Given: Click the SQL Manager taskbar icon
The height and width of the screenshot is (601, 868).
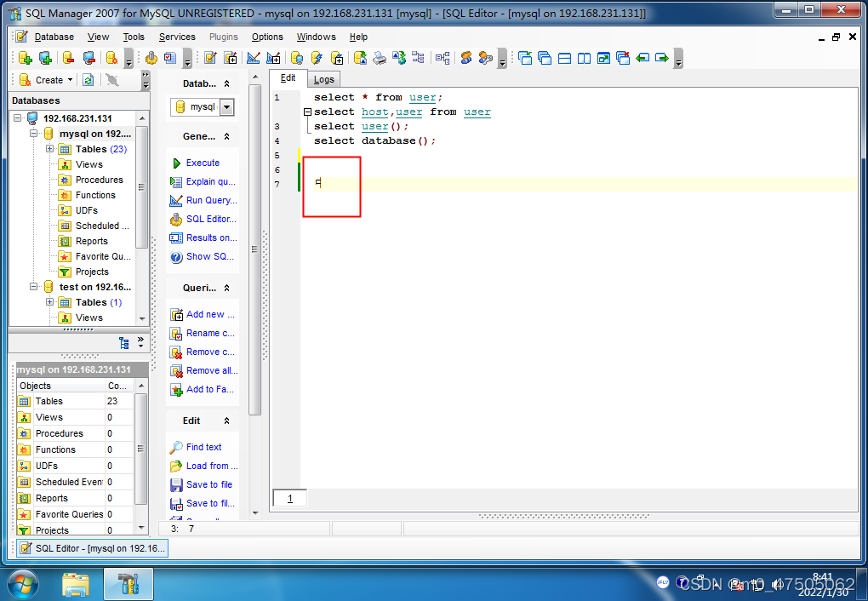Looking at the screenshot, I should (x=128, y=584).
